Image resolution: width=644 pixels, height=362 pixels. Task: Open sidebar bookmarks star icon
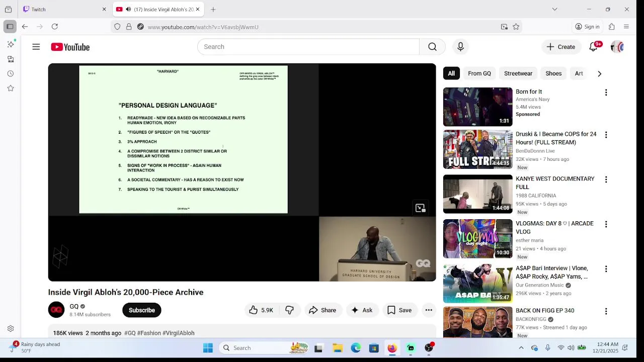coord(11,88)
